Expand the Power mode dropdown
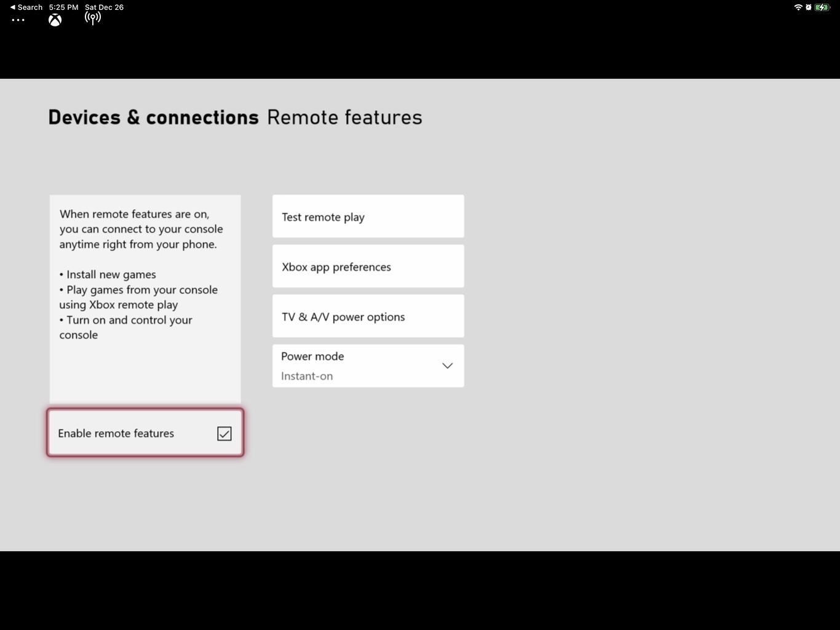The width and height of the screenshot is (840, 630). [x=368, y=366]
